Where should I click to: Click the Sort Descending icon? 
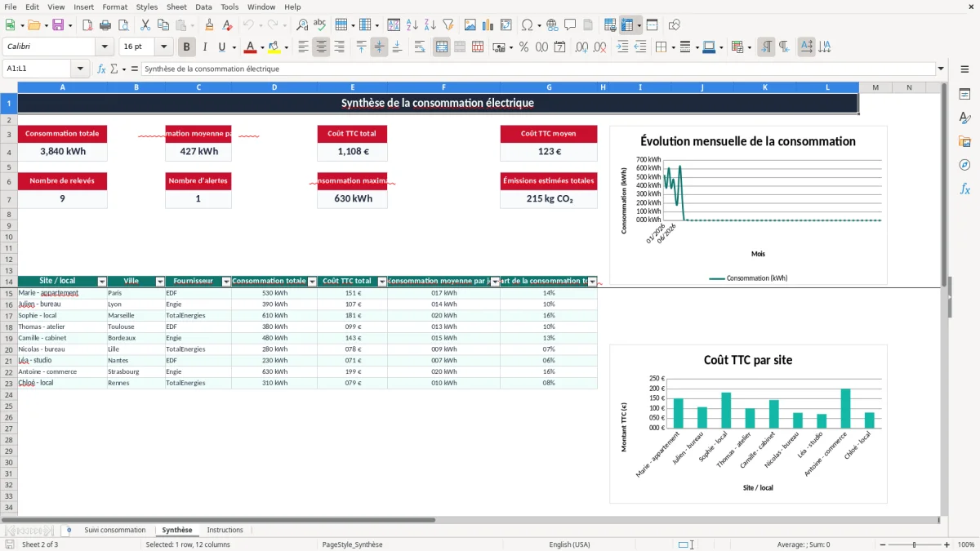[x=430, y=25]
